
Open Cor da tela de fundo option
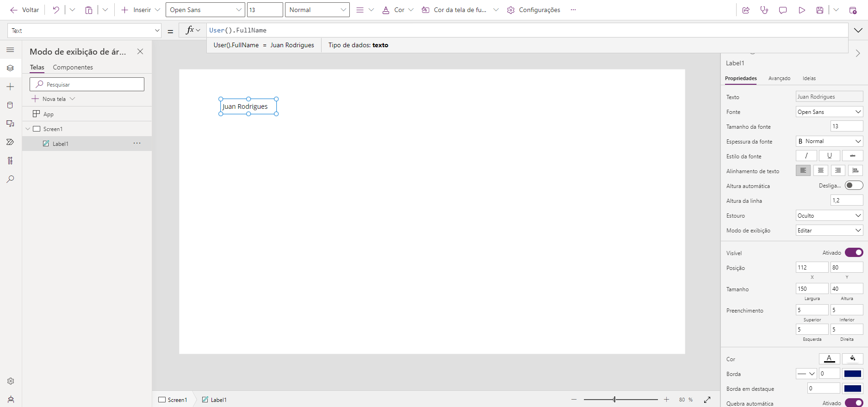(x=460, y=10)
